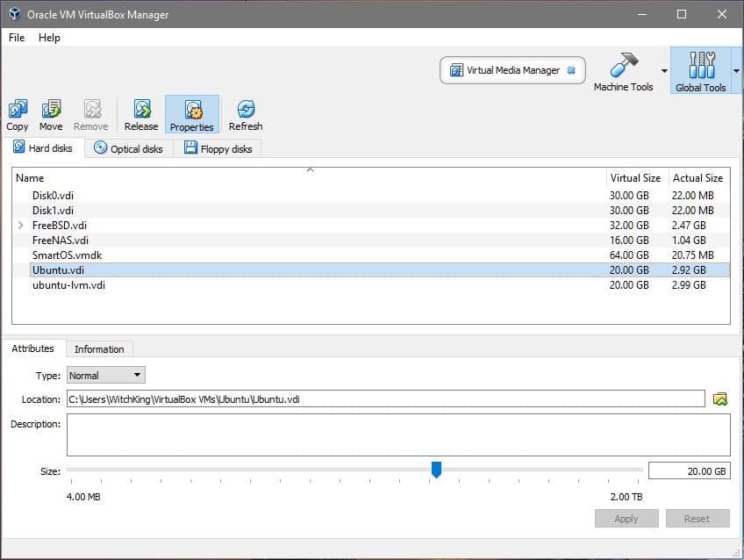Select the Properties toolbar icon
The image size is (744, 560).
[192, 114]
